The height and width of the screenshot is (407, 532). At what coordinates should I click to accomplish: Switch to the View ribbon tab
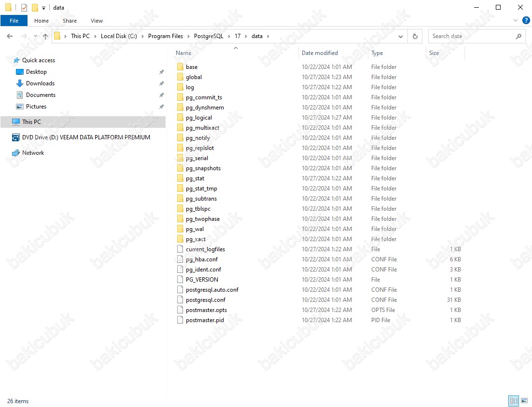(97, 21)
